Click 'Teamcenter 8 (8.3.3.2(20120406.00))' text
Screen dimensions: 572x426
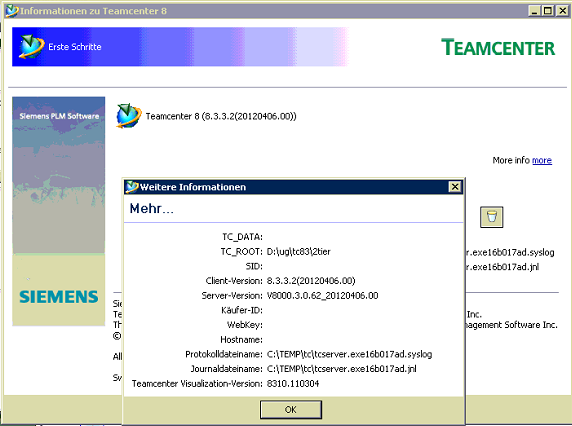tap(221, 116)
